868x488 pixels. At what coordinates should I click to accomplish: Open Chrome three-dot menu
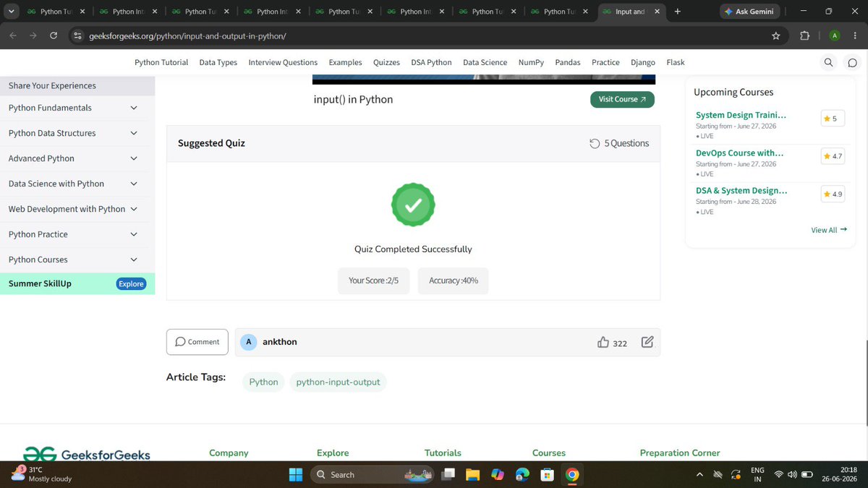(854, 36)
